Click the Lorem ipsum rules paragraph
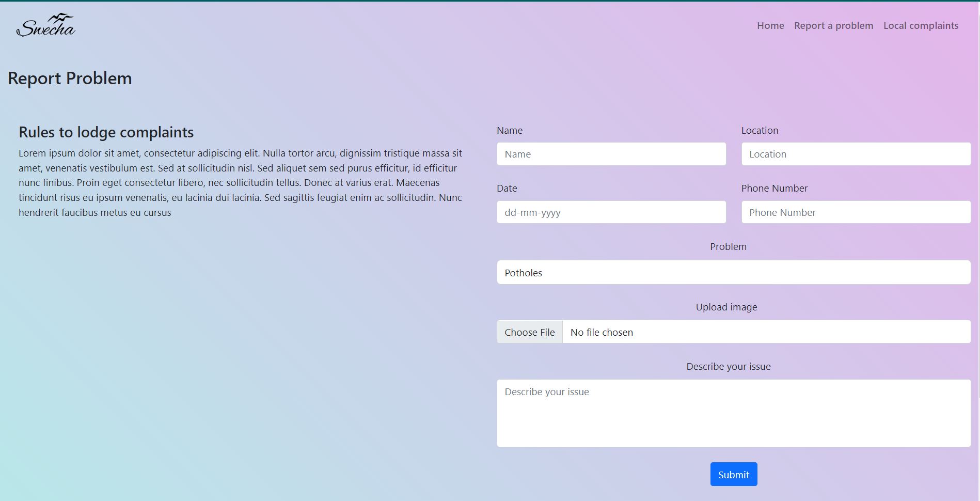The image size is (980, 501). tap(241, 183)
